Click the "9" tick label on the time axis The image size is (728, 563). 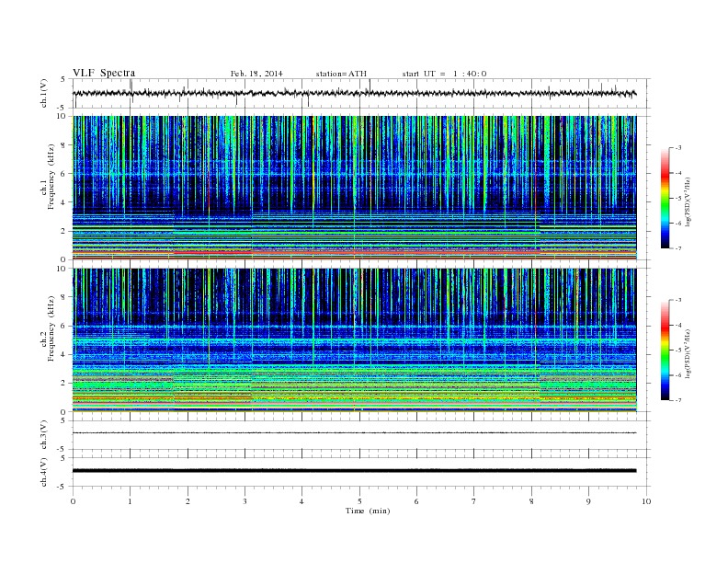(588, 501)
